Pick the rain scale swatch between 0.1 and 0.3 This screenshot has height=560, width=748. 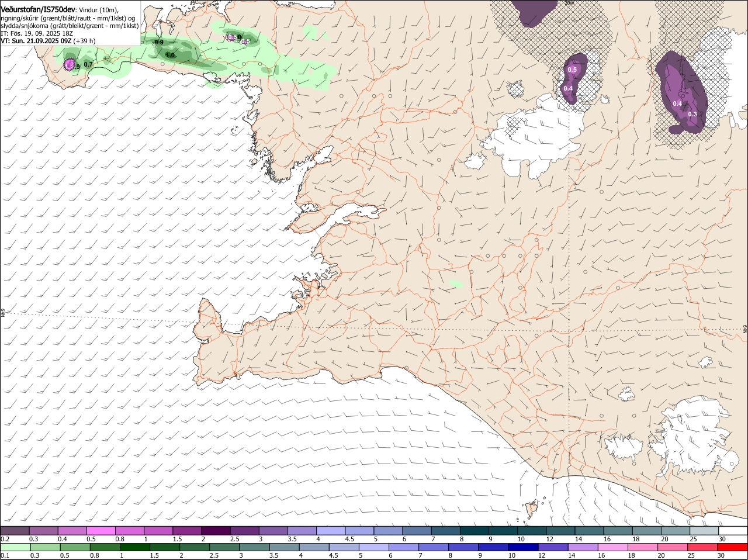pyautogui.click(x=15, y=547)
